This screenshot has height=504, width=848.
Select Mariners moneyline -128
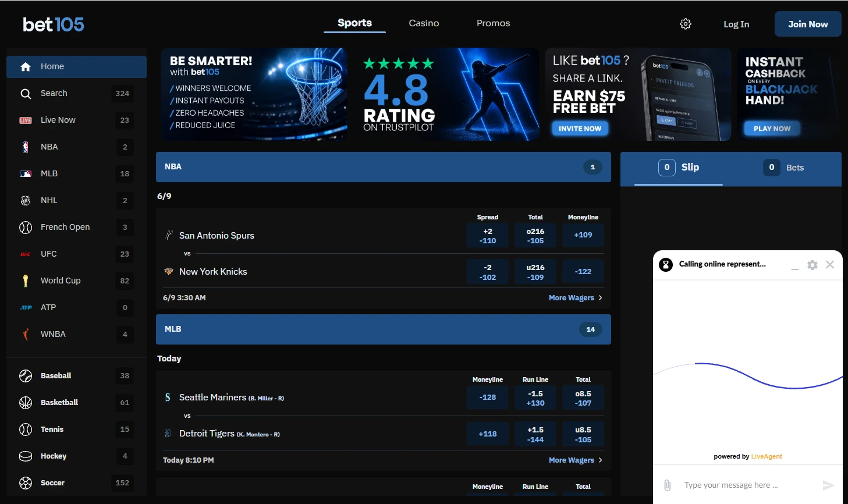[488, 398]
